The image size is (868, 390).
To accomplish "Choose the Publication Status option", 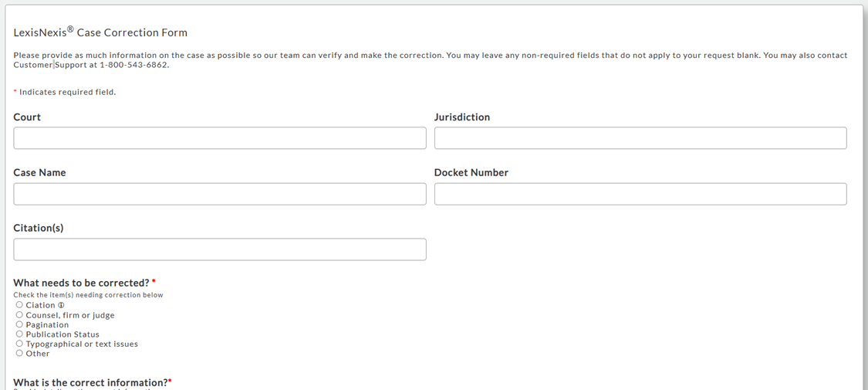I will [x=19, y=334].
